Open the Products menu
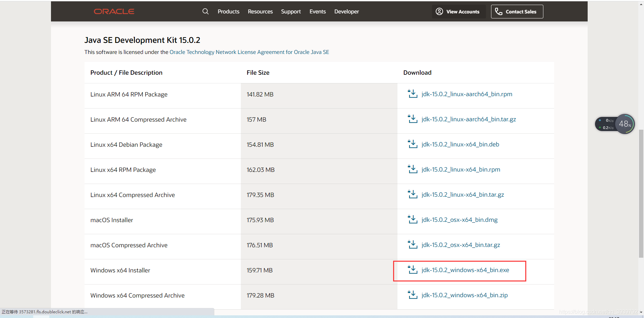The height and width of the screenshot is (318, 644). point(228,11)
